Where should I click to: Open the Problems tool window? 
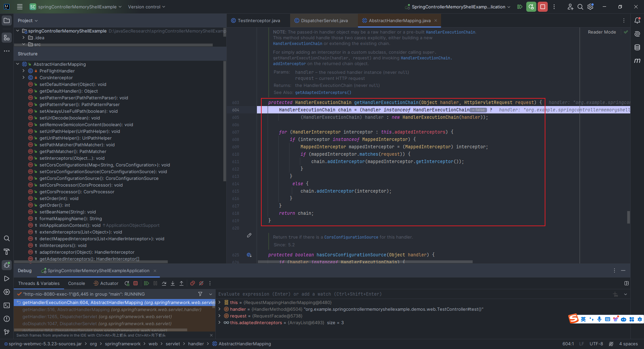(x=7, y=319)
